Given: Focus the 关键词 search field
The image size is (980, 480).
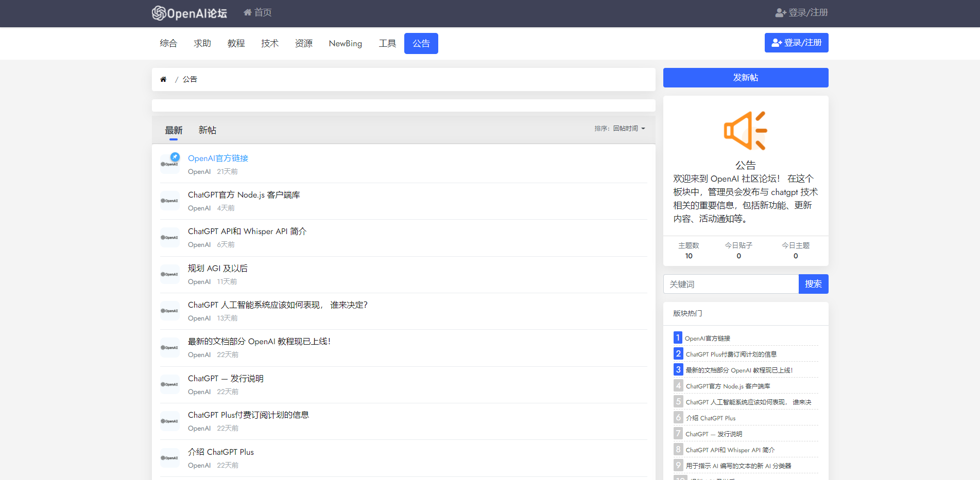Looking at the screenshot, I should click(x=731, y=284).
